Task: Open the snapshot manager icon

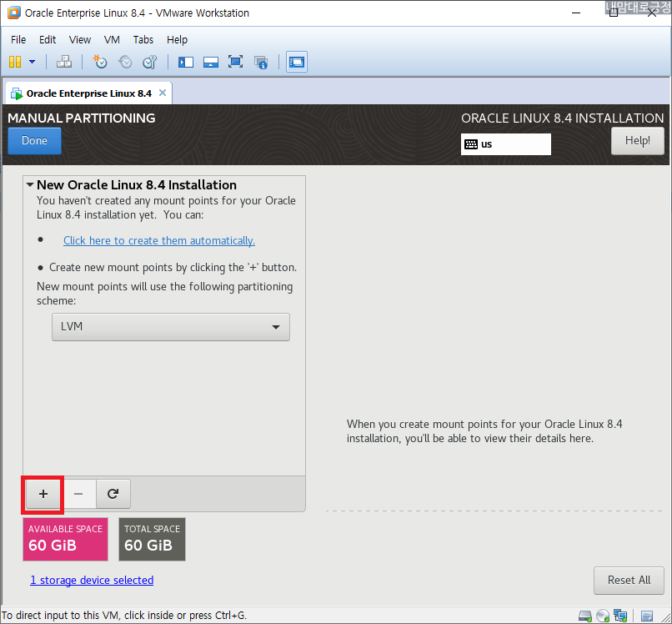Action: point(150,62)
